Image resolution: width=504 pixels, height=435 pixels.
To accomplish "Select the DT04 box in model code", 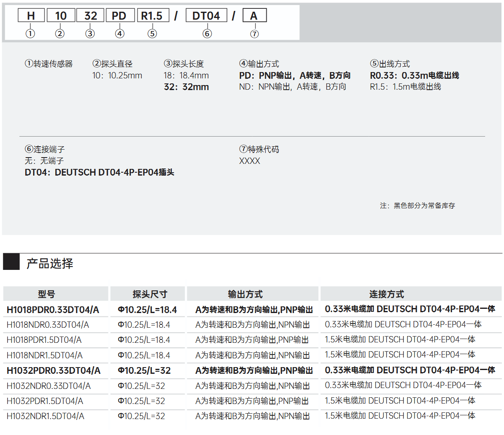I will 206,16.
